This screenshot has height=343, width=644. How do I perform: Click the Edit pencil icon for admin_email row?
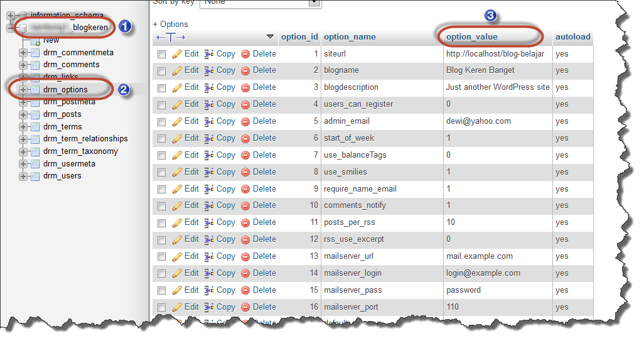coord(177,121)
